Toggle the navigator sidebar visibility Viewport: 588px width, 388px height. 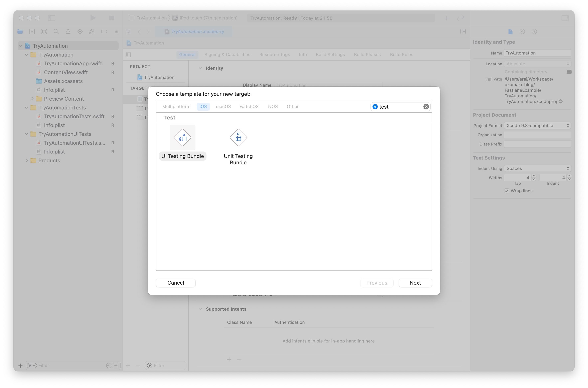[x=51, y=18]
